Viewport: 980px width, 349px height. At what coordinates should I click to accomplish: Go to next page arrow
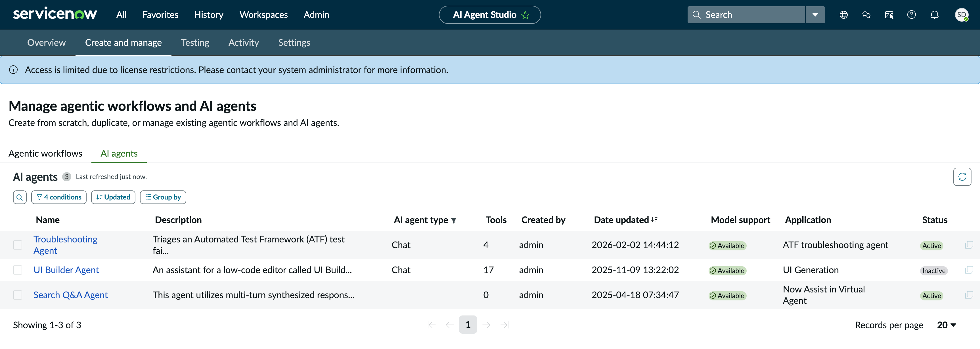point(486,325)
